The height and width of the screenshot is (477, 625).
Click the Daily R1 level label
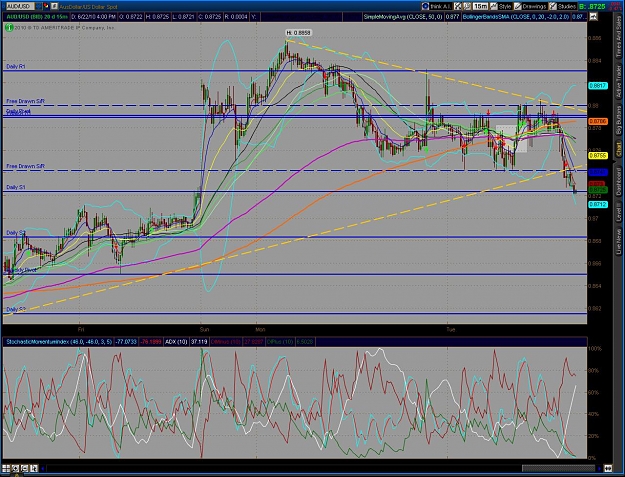[16, 67]
